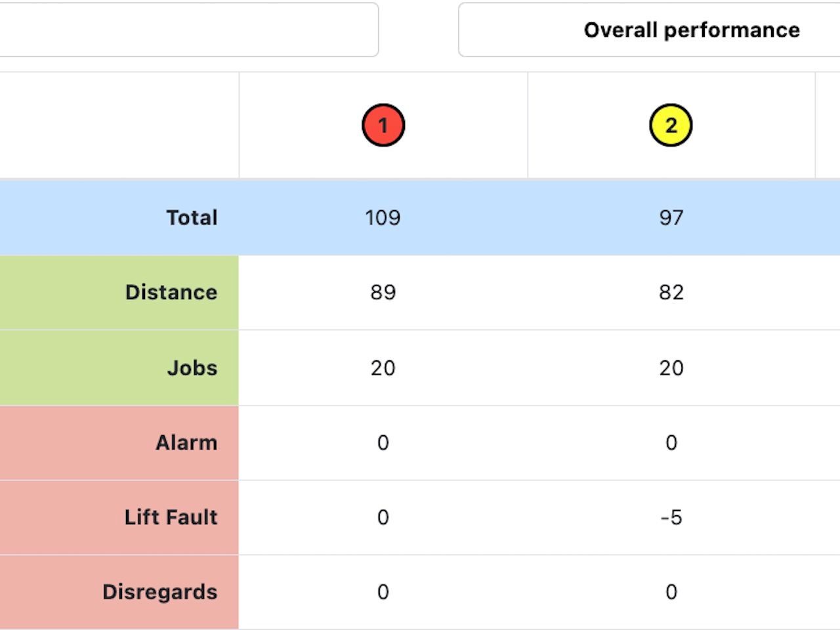The width and height of the screenshot is (840, 630).
Task: Click Disregards value 0 under player 1
Action: tap(383, 592)
